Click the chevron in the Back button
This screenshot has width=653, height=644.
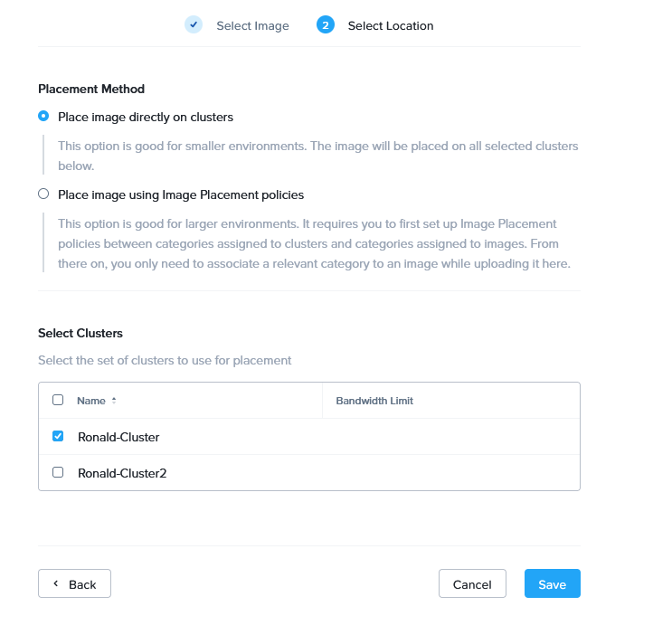(x=55, y=584)
